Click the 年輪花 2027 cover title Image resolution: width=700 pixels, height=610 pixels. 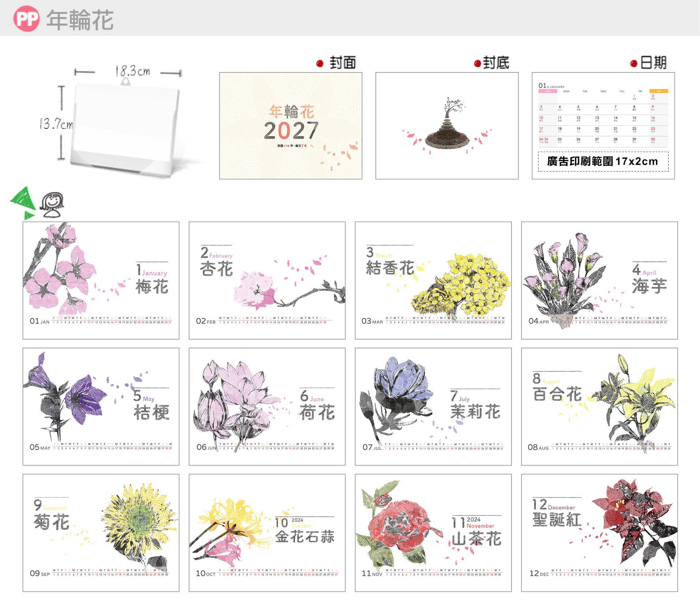tap(291, 123)
